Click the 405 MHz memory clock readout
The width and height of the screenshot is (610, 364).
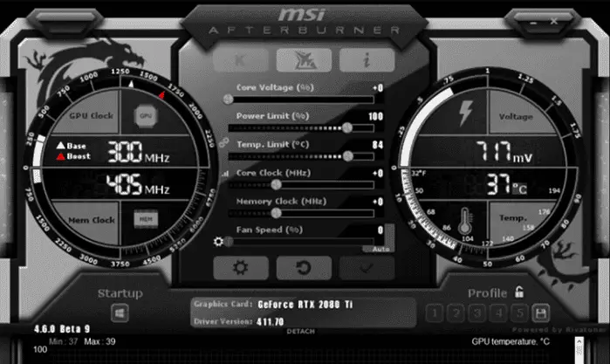click(x=138, y=184)
